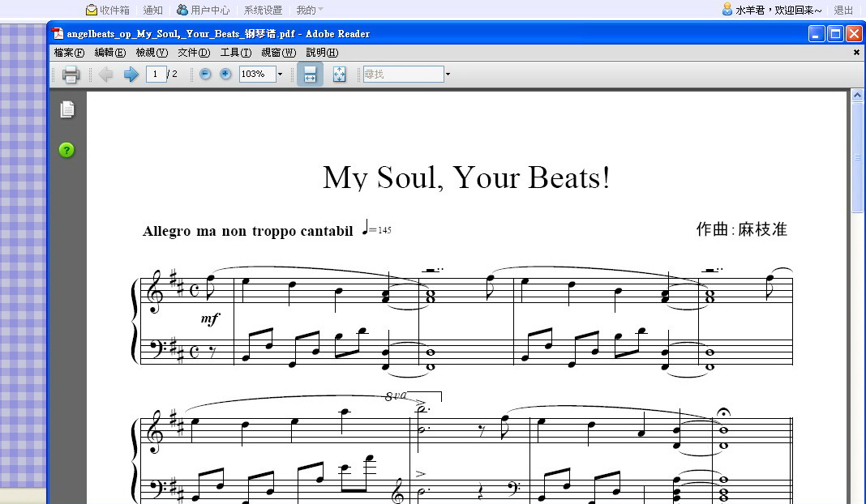Screen dimensions: 866x504
Task: Minimize the Adobe Reader window
Action: point(817,34)
